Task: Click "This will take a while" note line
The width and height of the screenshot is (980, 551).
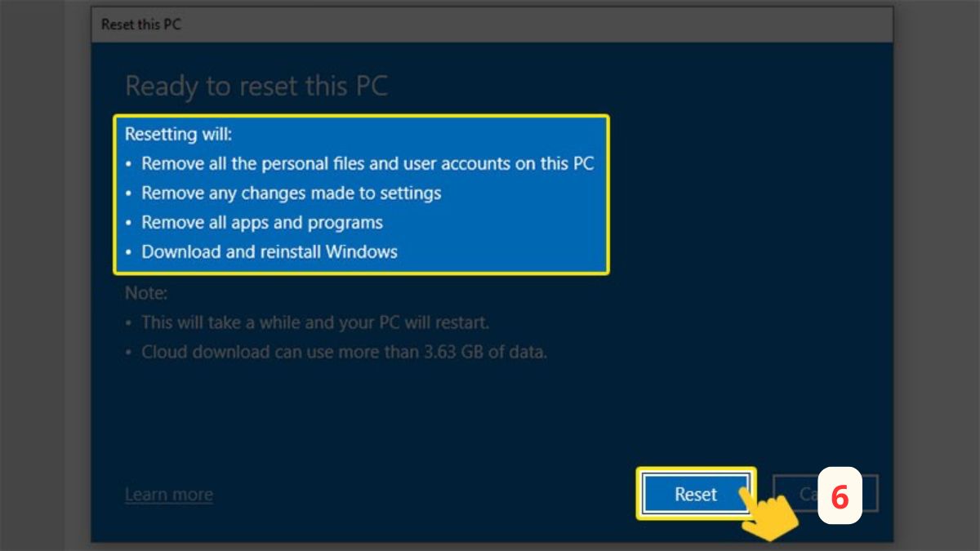Action: pos(314,322)
